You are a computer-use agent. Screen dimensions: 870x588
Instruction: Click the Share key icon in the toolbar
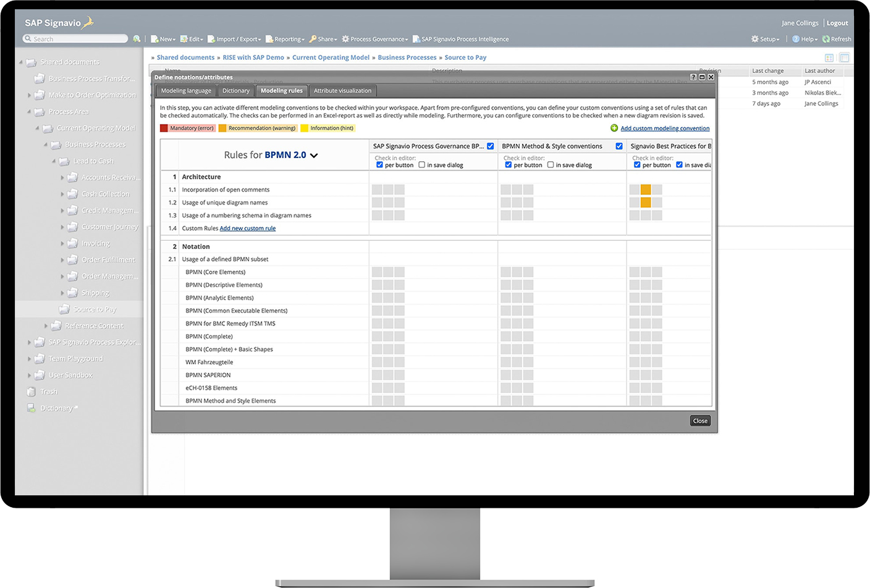(x=312, y=38)
